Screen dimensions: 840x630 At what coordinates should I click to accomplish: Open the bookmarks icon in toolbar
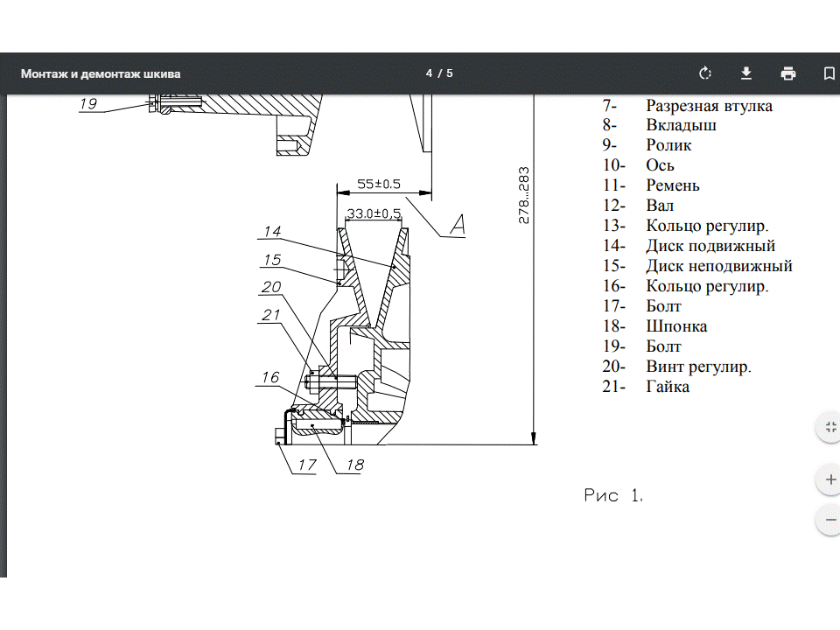tap(828, 73)
